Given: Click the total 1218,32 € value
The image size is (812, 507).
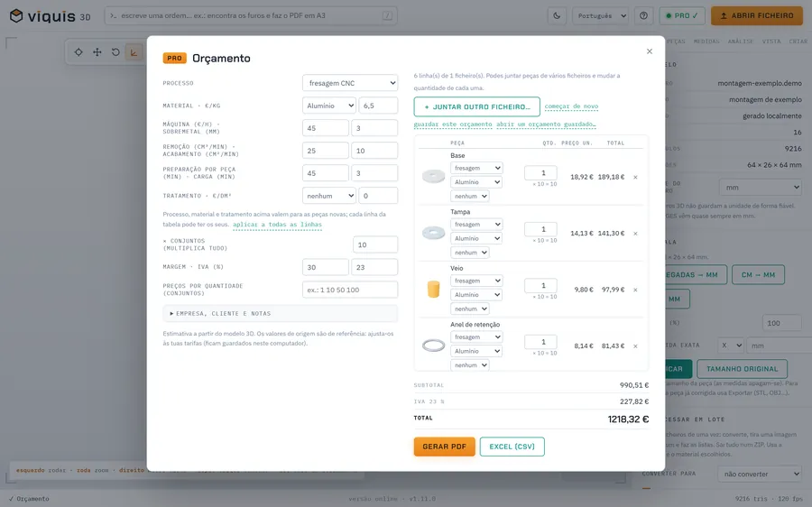Looking at the screenshot, I should 628,419.
